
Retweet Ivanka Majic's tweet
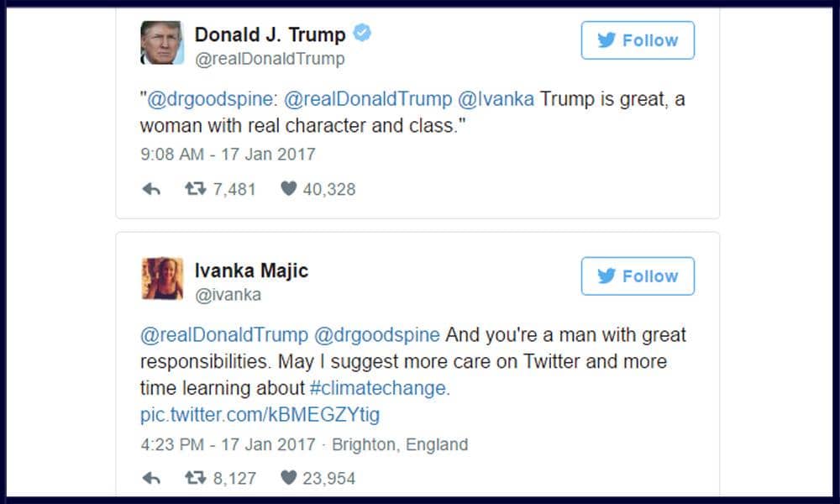195,479
